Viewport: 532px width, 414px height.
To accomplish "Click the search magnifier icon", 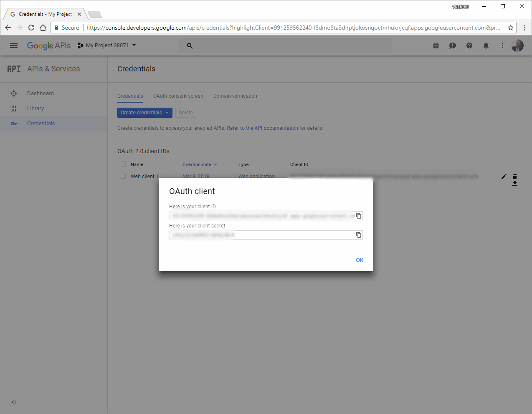I will (x=190, y=46).
